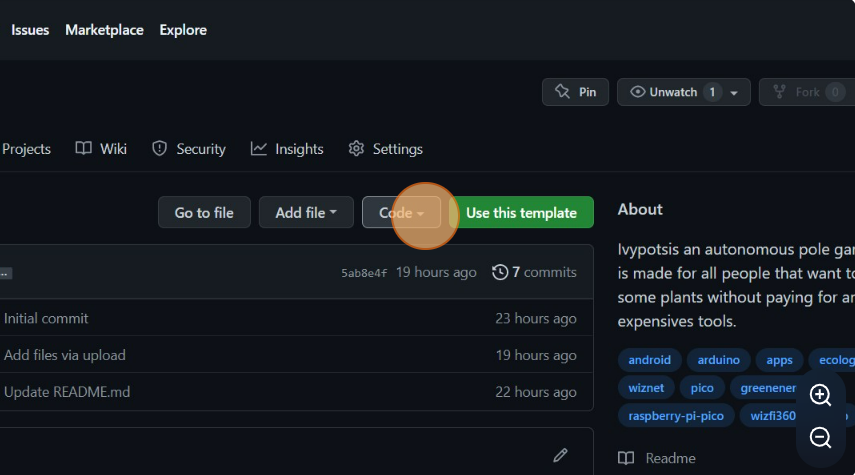Open the Security tab

point(189,149)
